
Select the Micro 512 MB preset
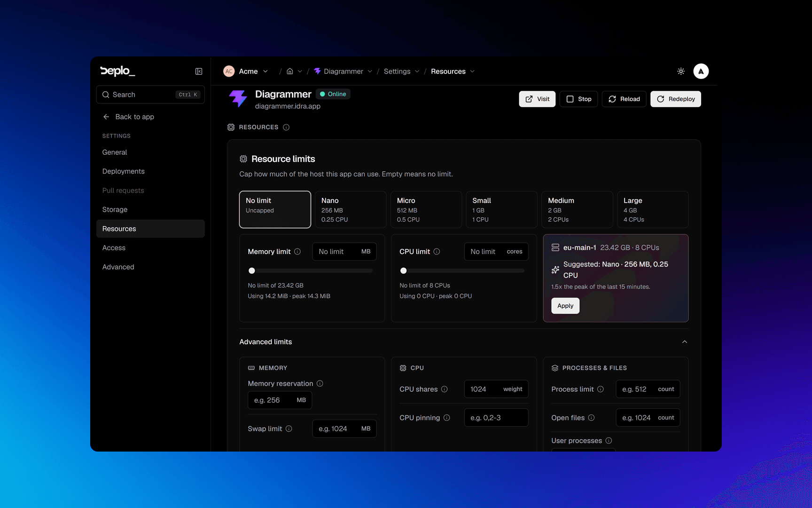tap(426, 209)
